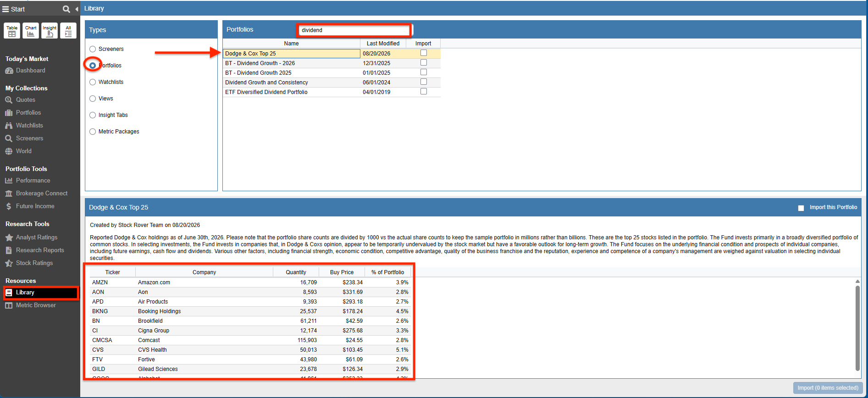The width and height of the screenshot is (868, 398).
Task: Open Screeners in the sidebar
Action: click(x=30, y=138)
